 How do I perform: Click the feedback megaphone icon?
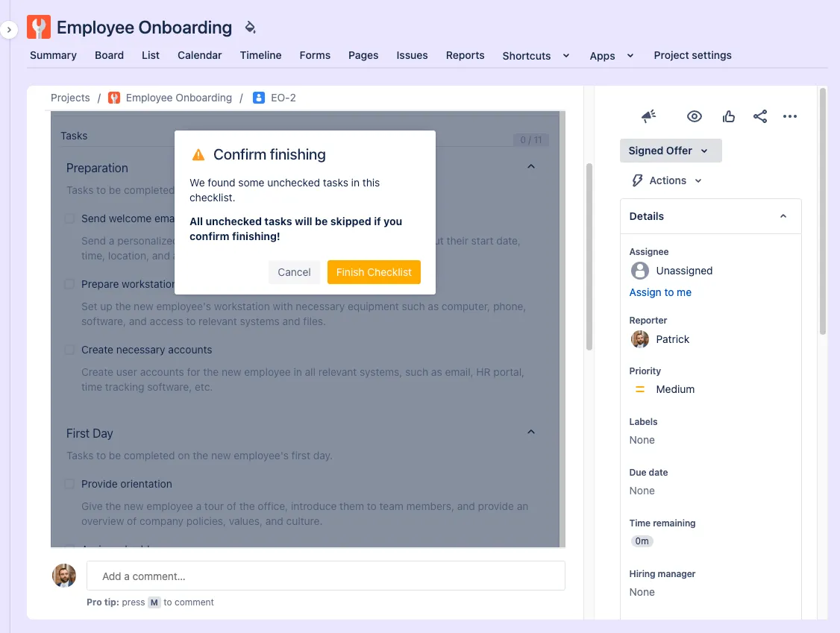tap(648, 116)
